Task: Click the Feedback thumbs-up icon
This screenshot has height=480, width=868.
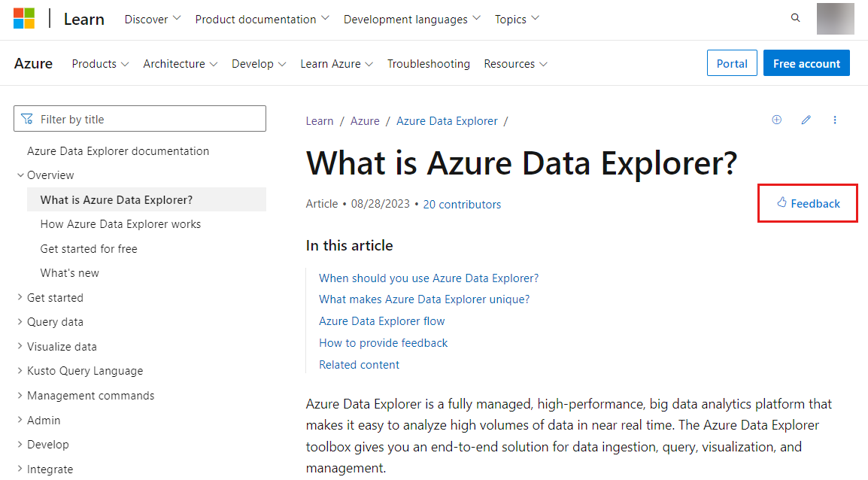Action: coord(781,203)
